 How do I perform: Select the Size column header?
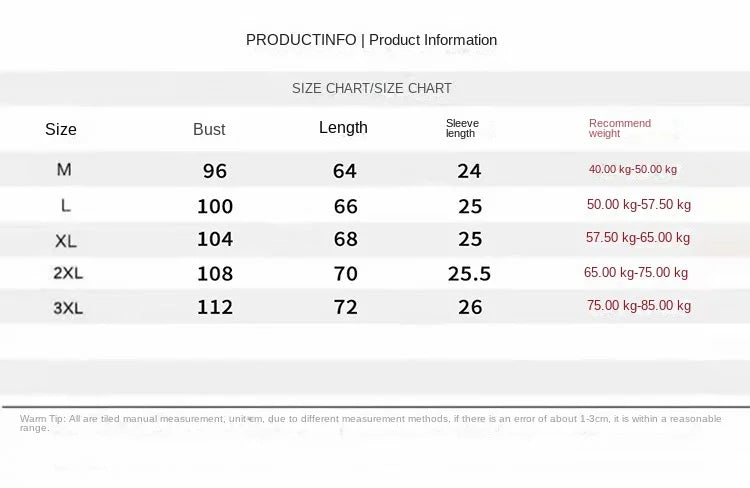coord(61,129)
